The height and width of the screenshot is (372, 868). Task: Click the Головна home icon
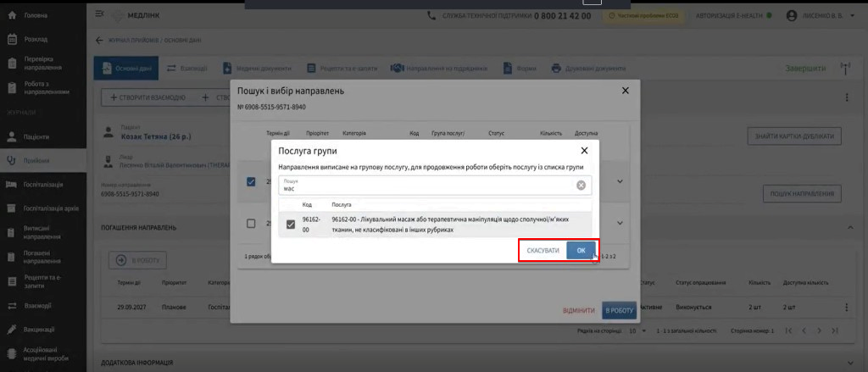[x=12, y=15]
